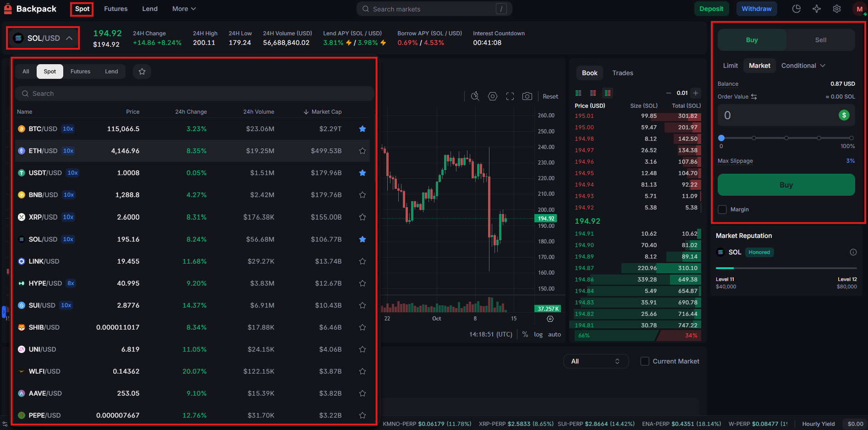Sort markets by 24h Change column
This screenshot has height=430, width=868.
click(x=191, y=112)
